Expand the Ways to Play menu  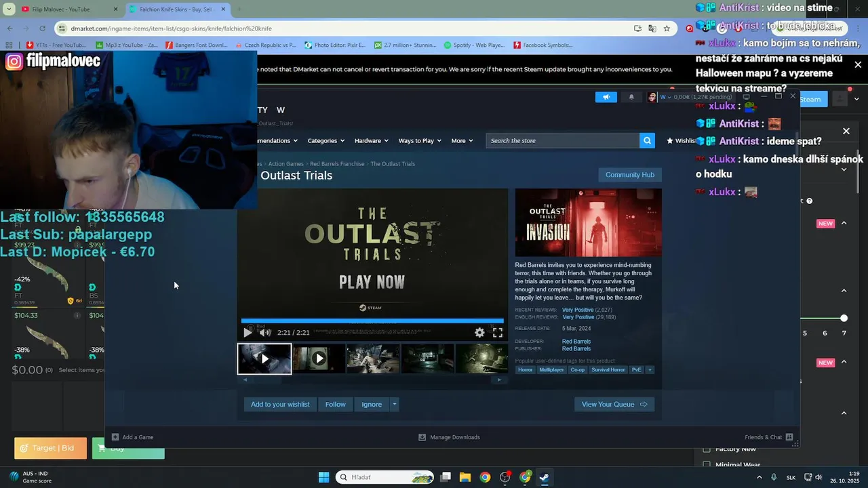click(x=420, y=140)
